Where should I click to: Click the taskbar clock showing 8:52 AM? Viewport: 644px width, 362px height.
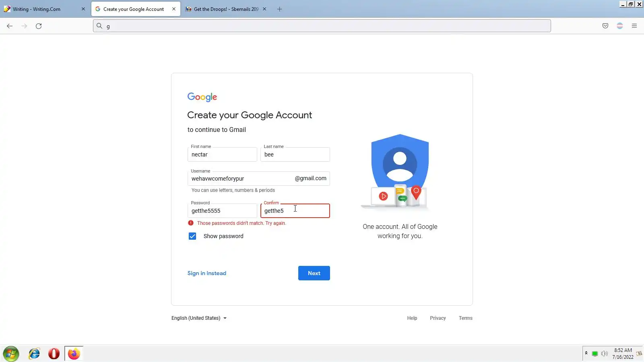pos(623,354)
